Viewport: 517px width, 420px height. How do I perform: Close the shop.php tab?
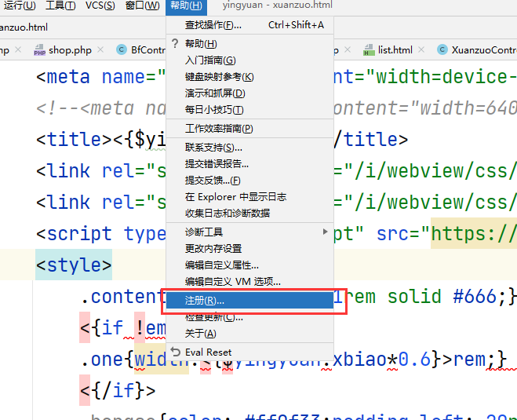tap(100, 49)
